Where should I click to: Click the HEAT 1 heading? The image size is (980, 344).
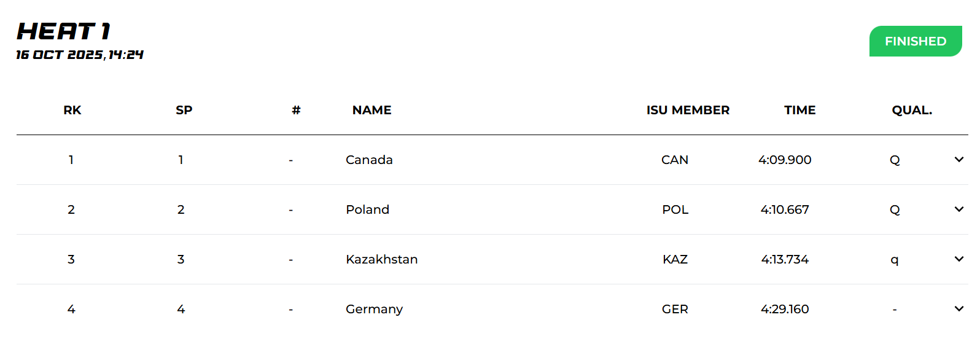coord(63,31)
